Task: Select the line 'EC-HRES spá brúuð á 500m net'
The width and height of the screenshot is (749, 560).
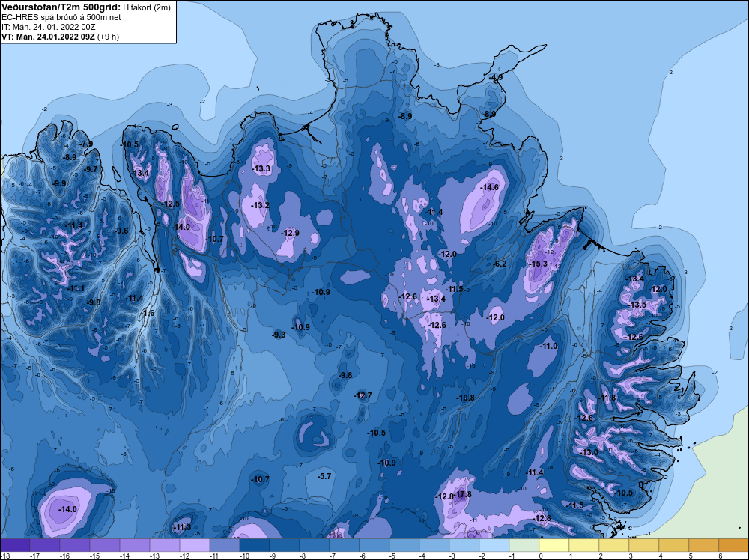Action: coord(61,17)
